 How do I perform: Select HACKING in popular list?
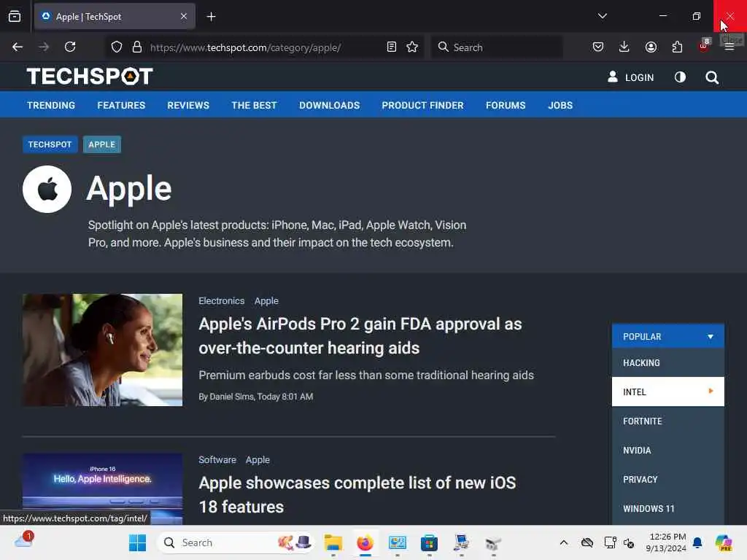(x=668, y=363)
